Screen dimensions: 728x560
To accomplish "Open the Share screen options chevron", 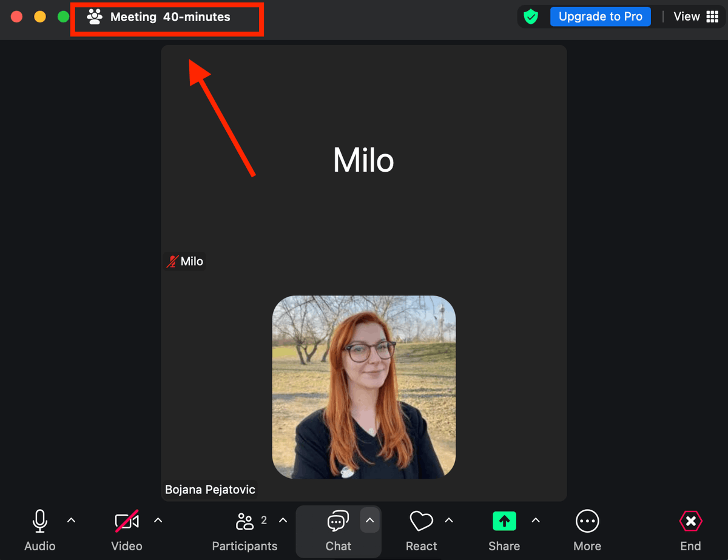I will (x=535, y=520).
